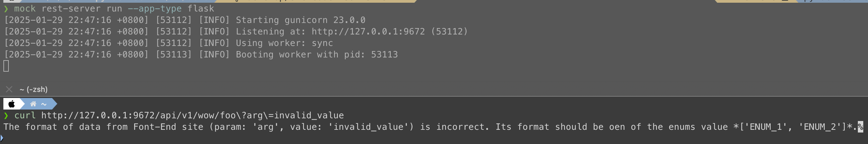Click the home icon in prompt

click(33, 104)
